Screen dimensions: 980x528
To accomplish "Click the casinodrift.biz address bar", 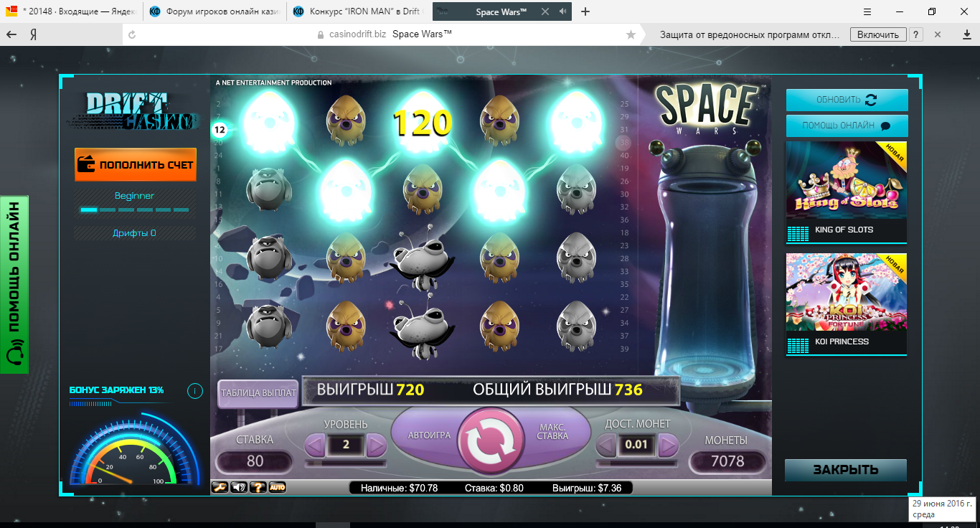I will coord(380,34).
